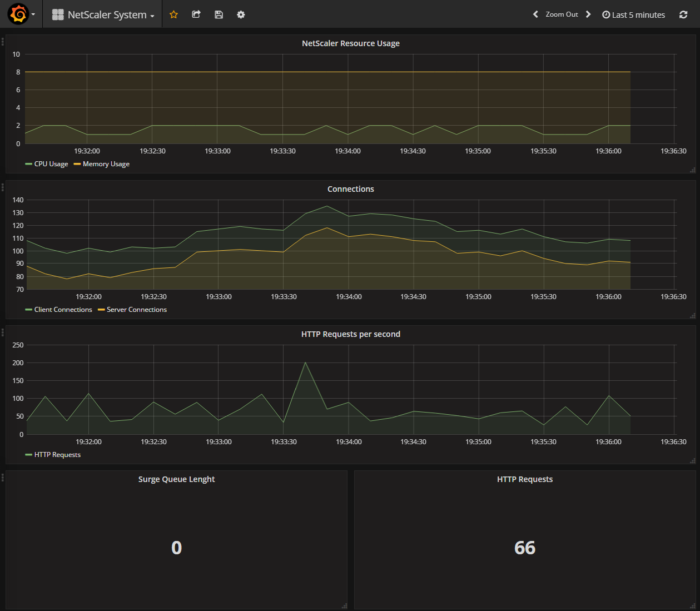Shift time range forward with right arrow
This screenshot has width=700, height=611.
coord(588,14)
